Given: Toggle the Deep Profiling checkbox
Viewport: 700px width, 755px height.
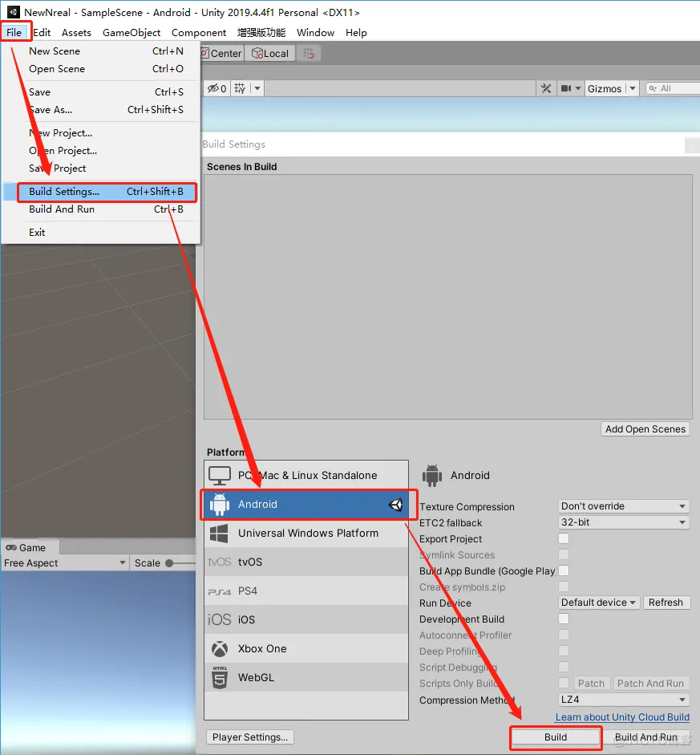Looking at the screenshot, I should (564, 651).
